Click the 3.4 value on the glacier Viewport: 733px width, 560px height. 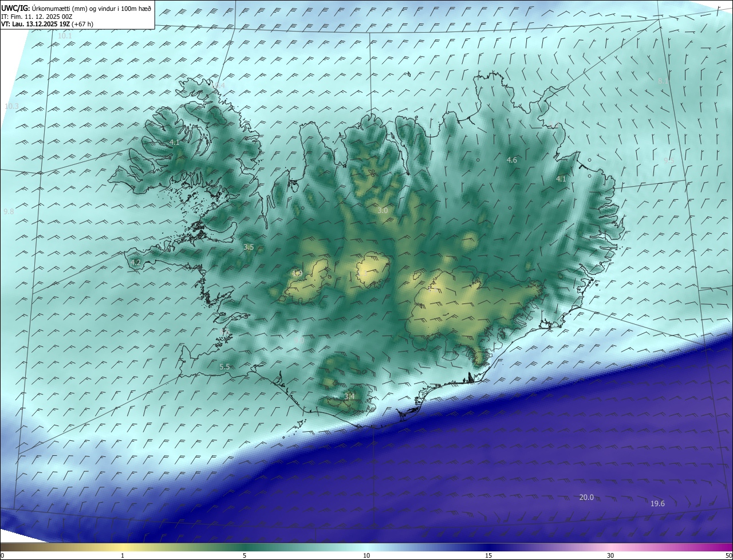point(349,396)
